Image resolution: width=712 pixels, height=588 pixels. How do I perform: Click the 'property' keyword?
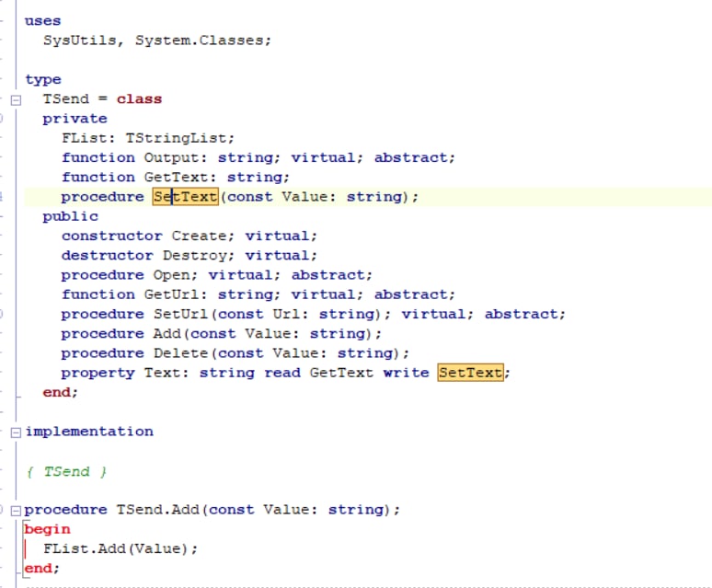[x=98, y=374]
